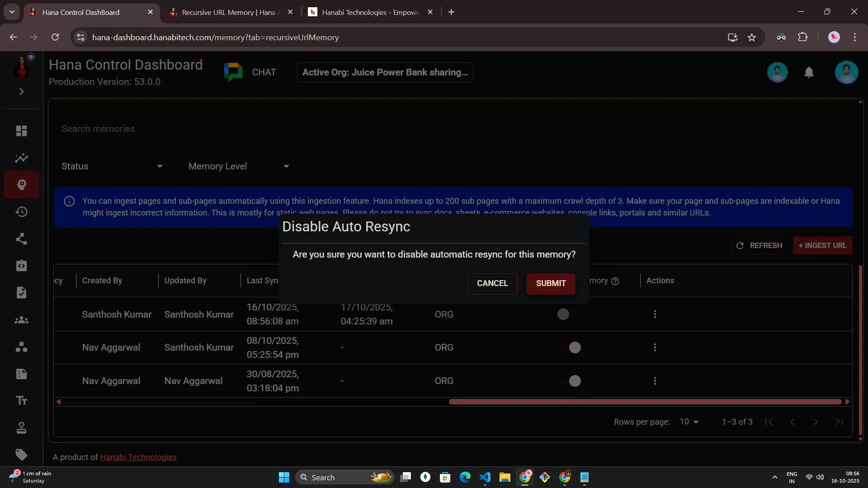Confirm with the SUBMIT button

(x=551, y=283)
